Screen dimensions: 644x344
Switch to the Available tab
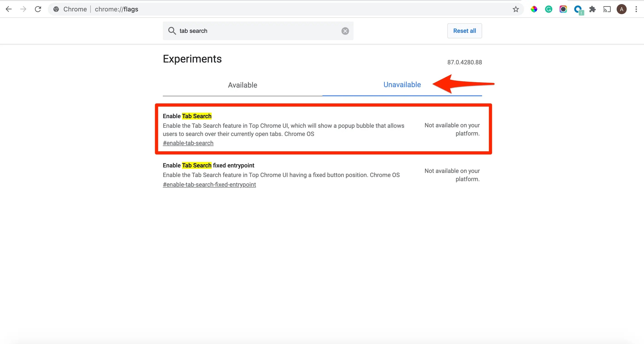242,85
